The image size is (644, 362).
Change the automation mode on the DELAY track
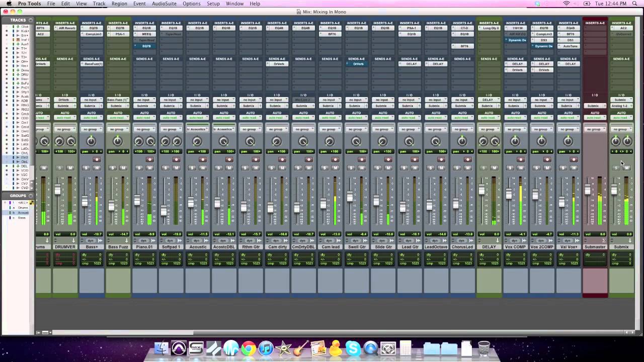point(489,118)
